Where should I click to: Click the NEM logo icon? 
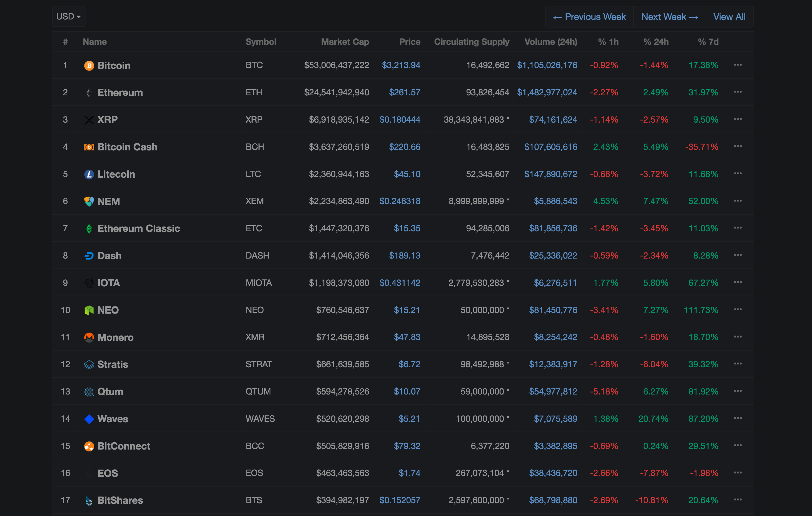[x=89, y=201]
